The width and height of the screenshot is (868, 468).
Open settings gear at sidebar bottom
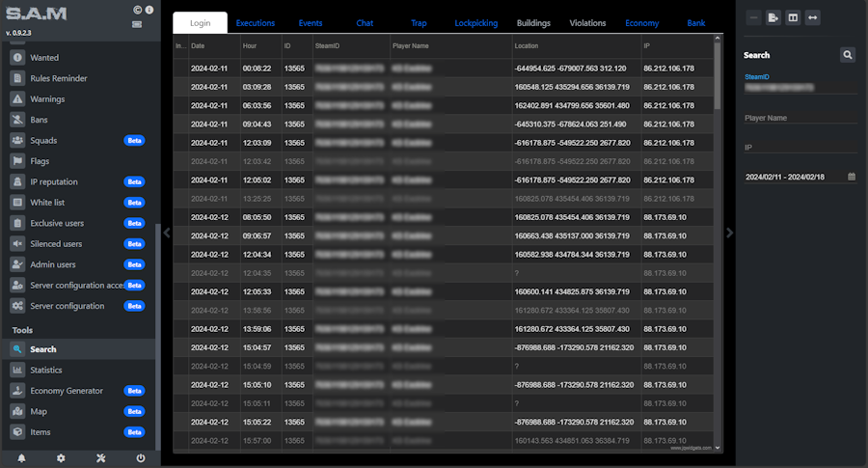[61, 458]
